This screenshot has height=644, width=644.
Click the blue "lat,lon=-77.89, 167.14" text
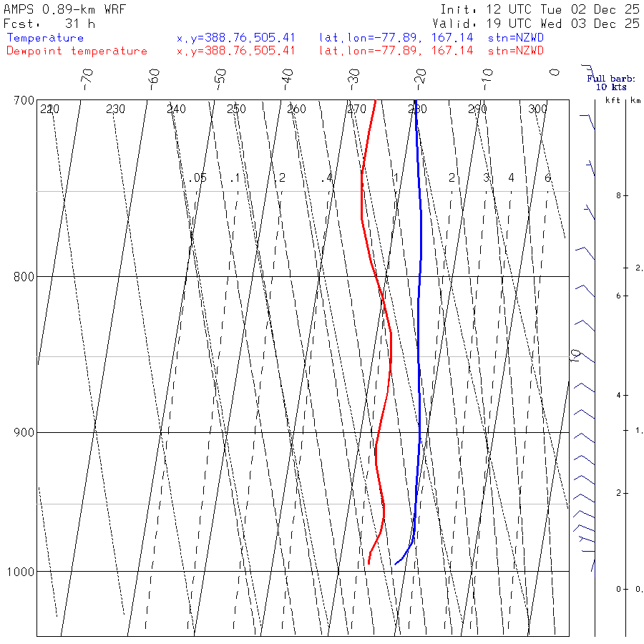point(396,38)
